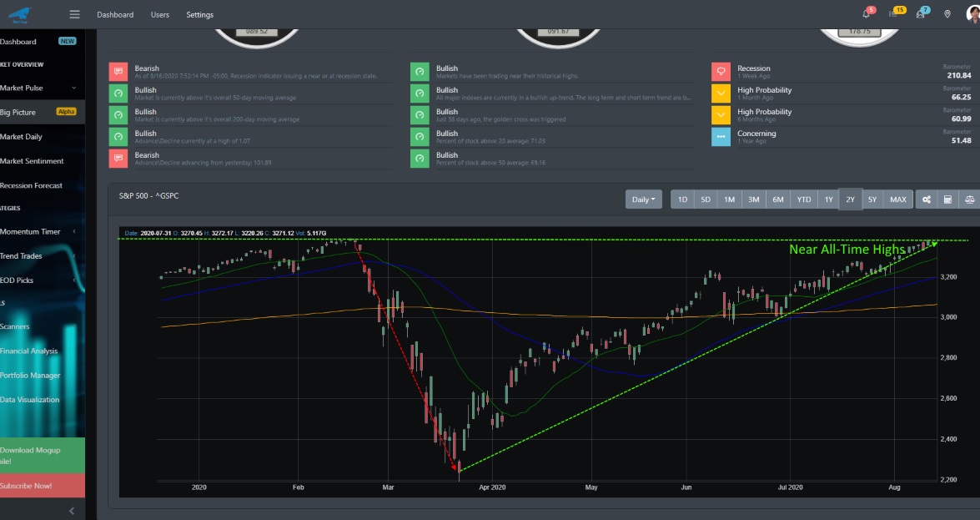Click barometer value 60.99
The height and width of the screenshot is (520, 980).
click(962, 119)
